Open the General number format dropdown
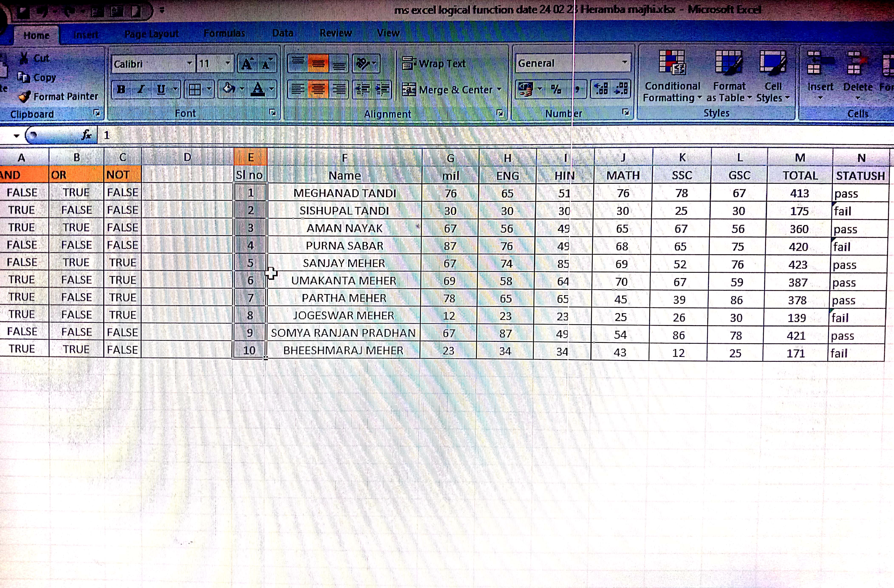The width and height of the screenshot is (894, 588). coord(624,63)
